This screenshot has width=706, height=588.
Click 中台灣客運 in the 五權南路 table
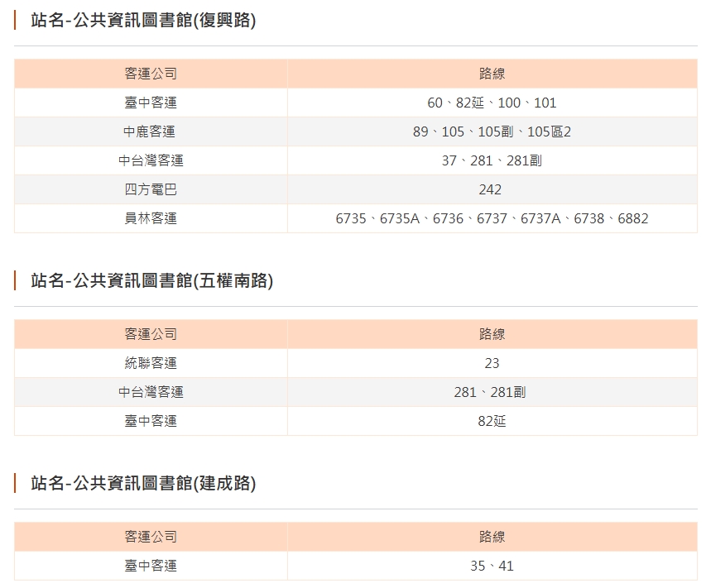click(x=151, y=392)
